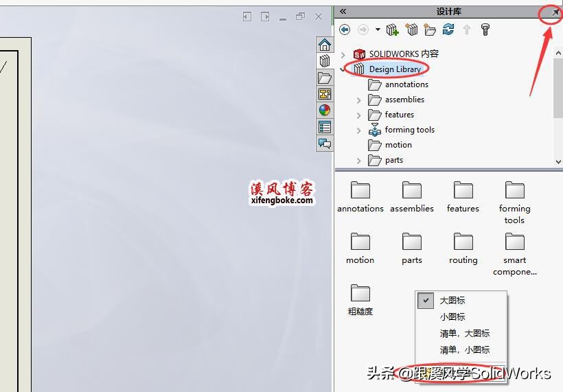
Task: Open the File Explorer folder tab
Action: (x=325, y=78)
